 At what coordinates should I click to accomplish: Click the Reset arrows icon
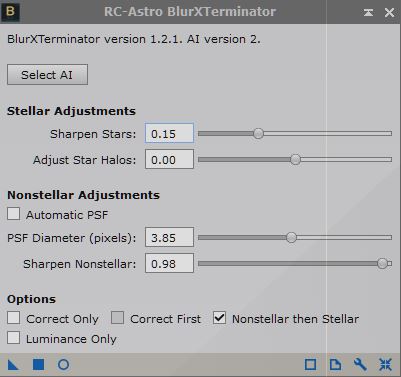tap(385, 365)
